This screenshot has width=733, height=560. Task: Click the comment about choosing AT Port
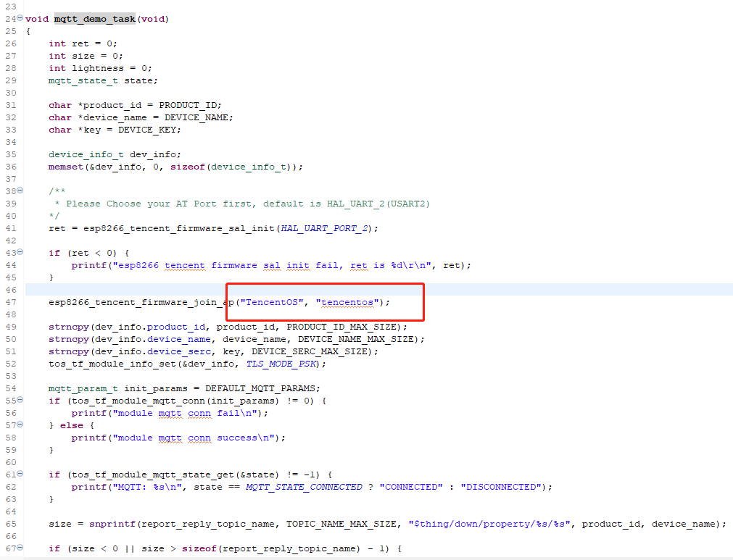(242, 204)
